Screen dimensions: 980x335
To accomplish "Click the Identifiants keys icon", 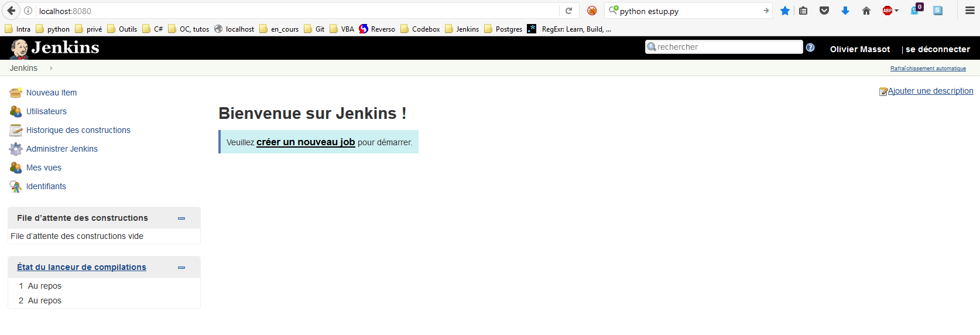I will 16,186.
